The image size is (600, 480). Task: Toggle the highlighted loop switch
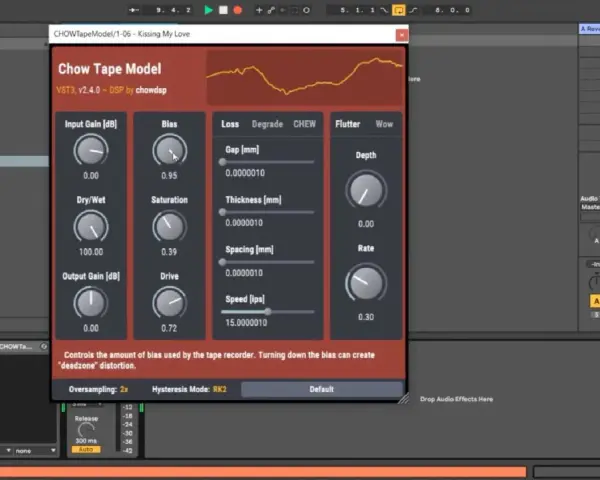coord(398,10)
